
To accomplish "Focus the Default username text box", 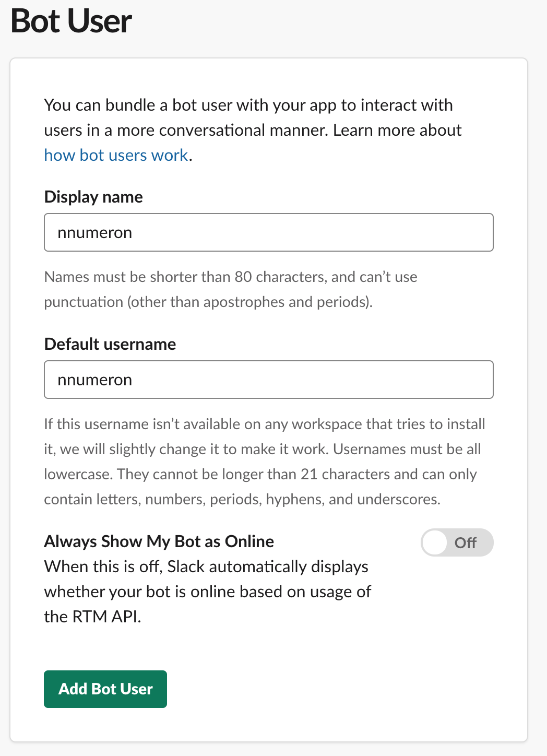I will click(269, 380).
